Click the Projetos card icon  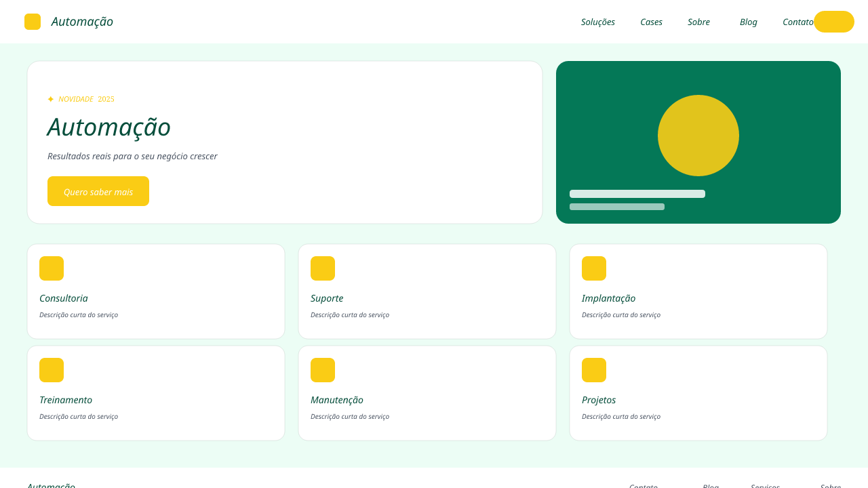pos(594,370)
